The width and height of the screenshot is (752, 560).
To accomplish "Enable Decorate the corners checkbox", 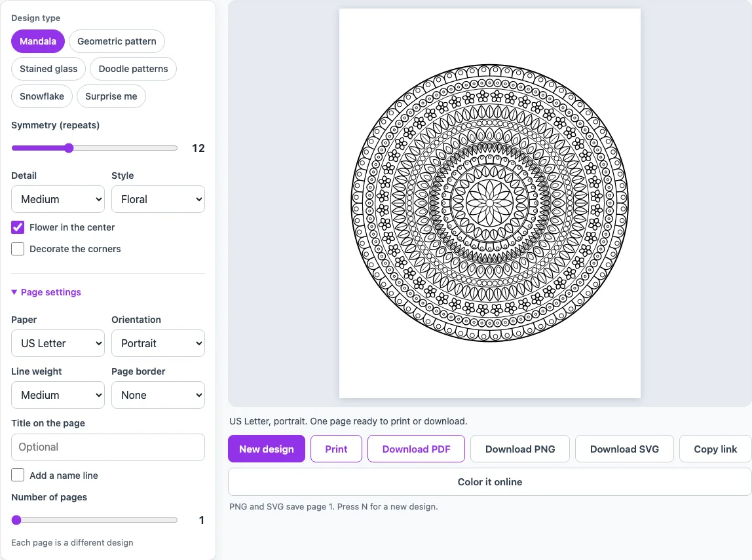I will 18,249.
